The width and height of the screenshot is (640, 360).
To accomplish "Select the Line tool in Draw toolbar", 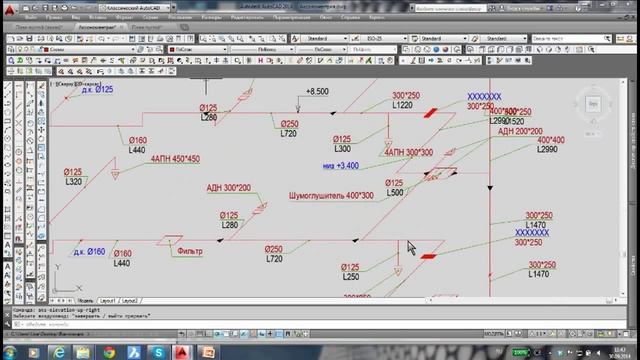I will (x=8, y=86).
